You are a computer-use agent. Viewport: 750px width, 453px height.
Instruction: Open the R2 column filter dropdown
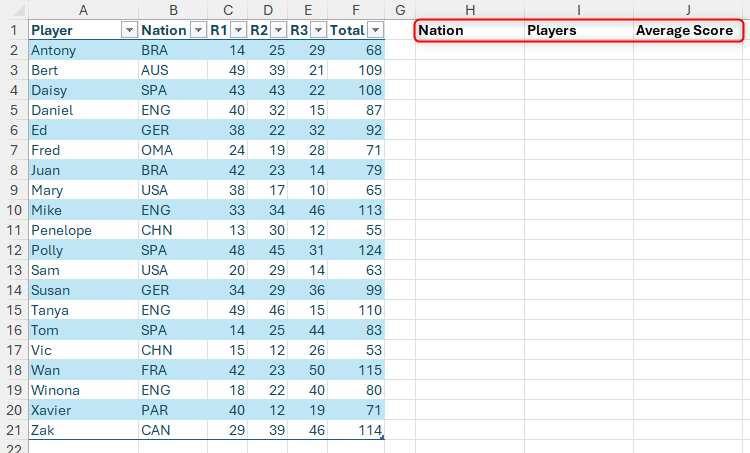point(278,30)
